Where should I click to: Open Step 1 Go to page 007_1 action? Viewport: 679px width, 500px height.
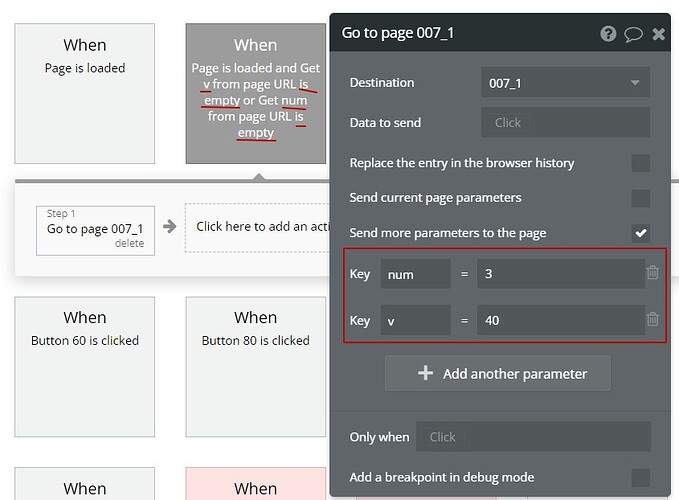pyautogui.click(x=95, y=230)
